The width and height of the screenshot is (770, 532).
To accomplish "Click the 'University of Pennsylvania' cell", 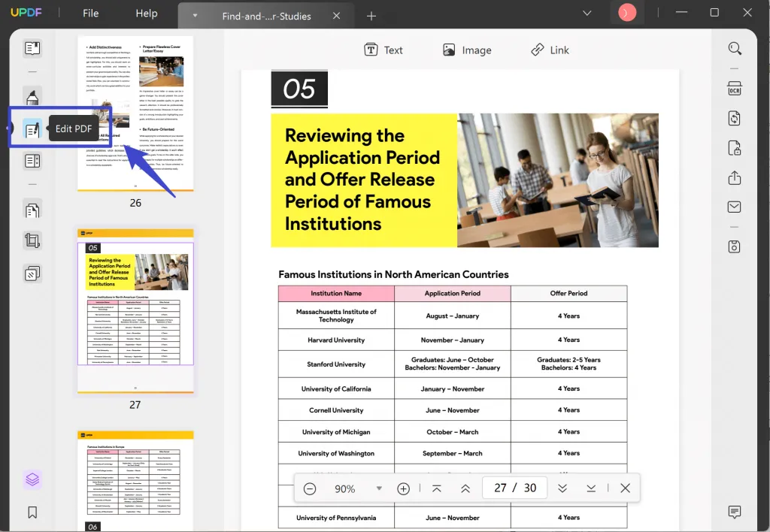I will pyautogui.click(x=336, y=518).
